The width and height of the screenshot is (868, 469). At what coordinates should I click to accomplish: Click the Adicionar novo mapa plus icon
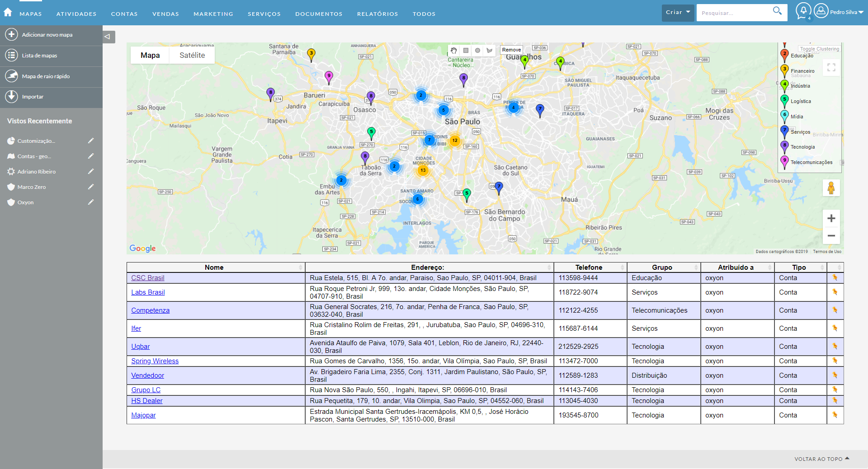(x=11, y=34)
